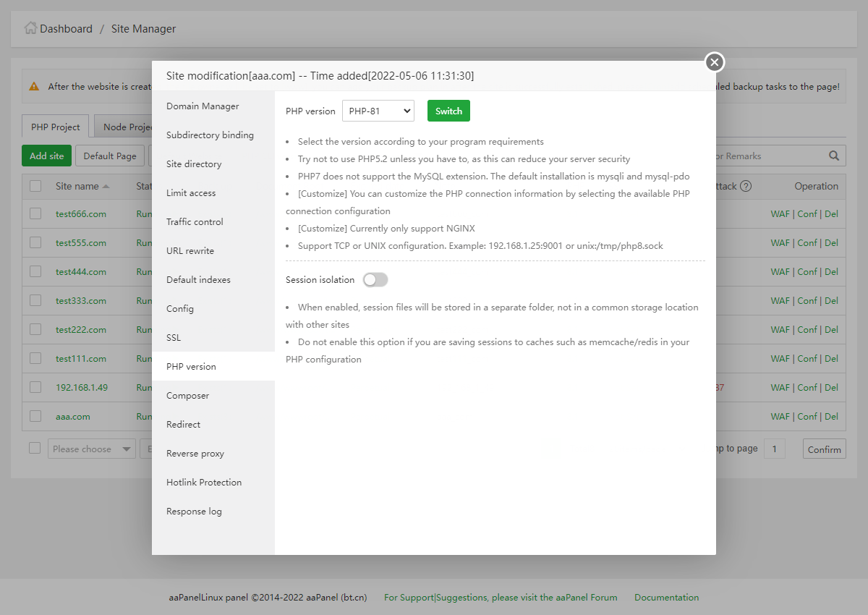Open the PHP version dropdown
The width and height of the screenshot is (868, 615).
[x=378, y=111]
